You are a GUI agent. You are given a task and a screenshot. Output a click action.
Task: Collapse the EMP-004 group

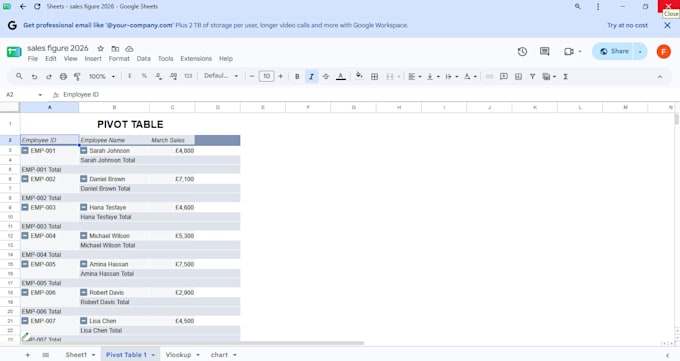click(x=25, y=236)
